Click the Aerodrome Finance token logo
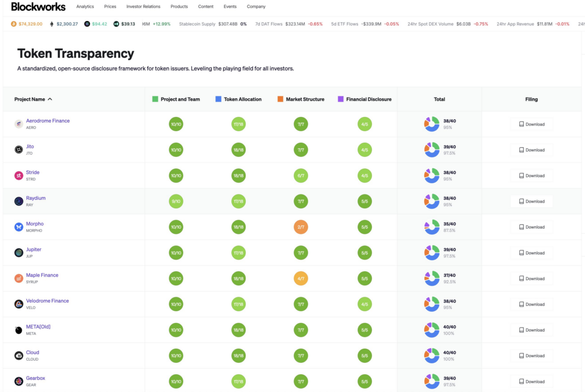 [x=18, y=124]
